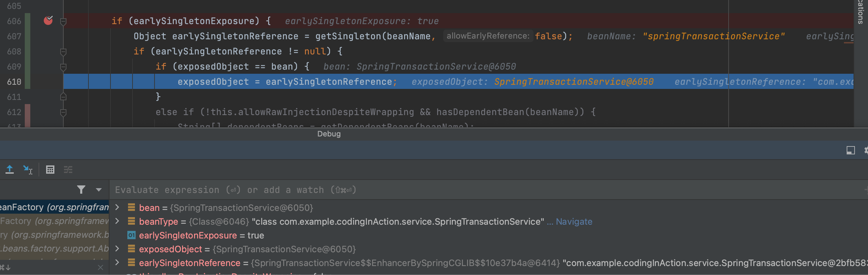This screenshot has height=275, width=868.
Task: Expand the bean variable node
Action: pyautogui.click(x=117, y=207)
